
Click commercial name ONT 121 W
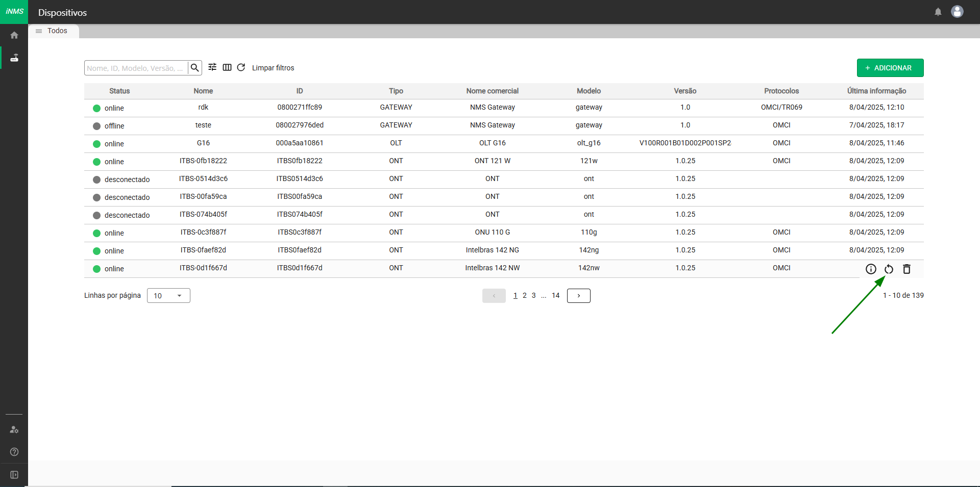click(493, 161)
